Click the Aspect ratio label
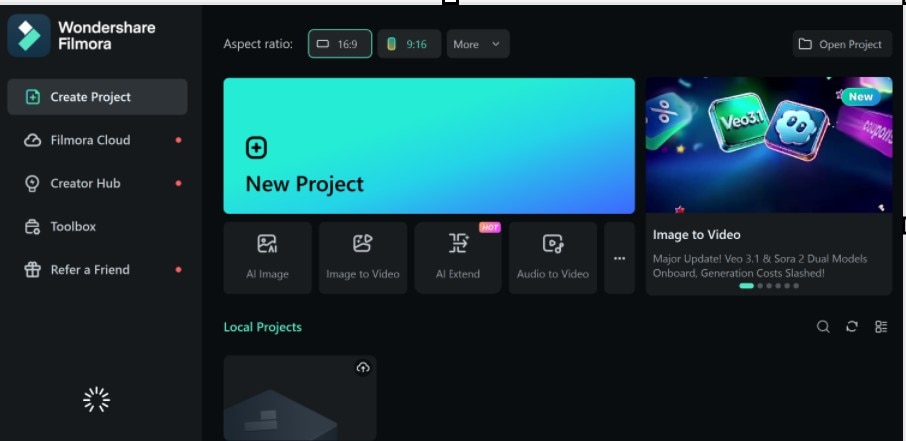Image resolution: width=906 pixels, height=441 pixels. click(x=258, y=44)
